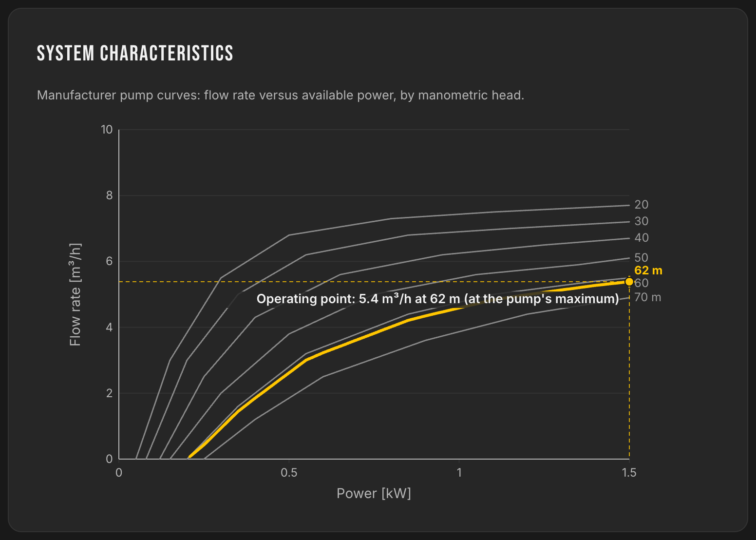Click the manufacturer pump curves description text
This screenshot has height=540, width=756.
(x=281, y=95)
